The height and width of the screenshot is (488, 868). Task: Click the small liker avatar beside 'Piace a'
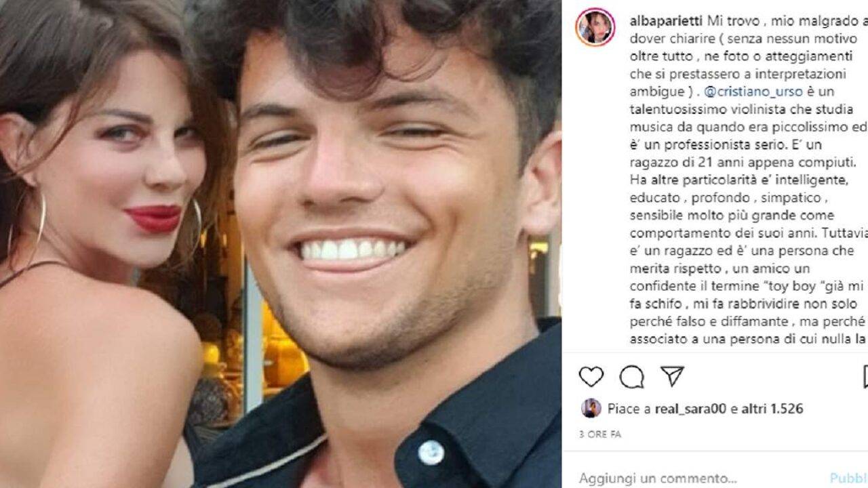(591, 408)
